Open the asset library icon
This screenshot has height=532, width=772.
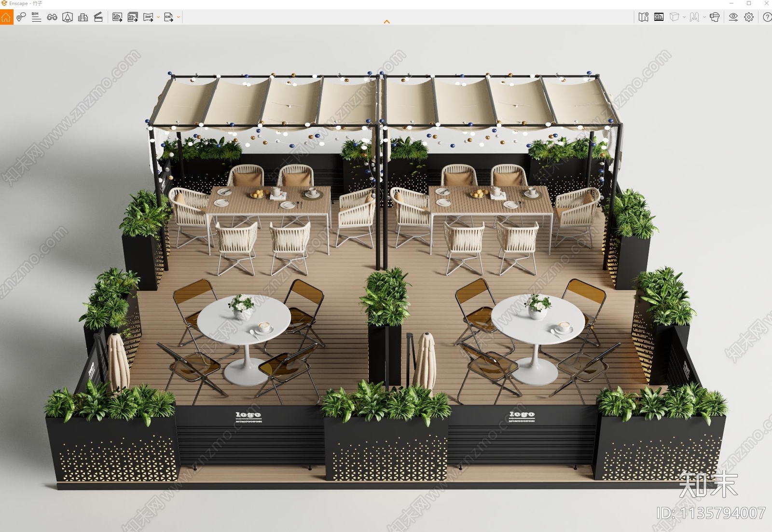pyautogui.click(x=68, y=17)
